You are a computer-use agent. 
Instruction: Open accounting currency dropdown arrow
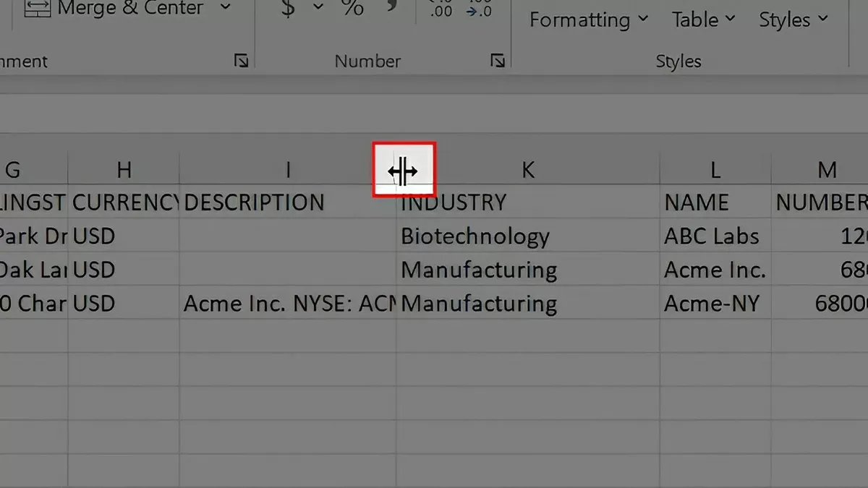pos(318,9)
